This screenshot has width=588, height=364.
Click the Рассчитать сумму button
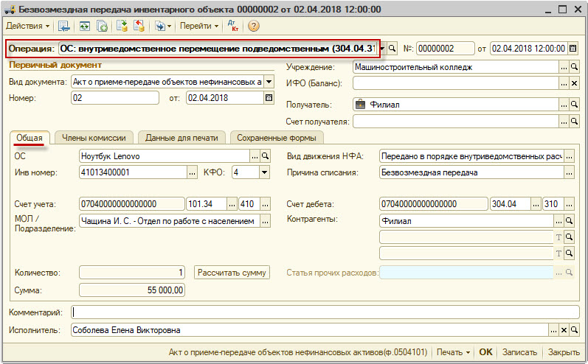[x=232, y=273]
